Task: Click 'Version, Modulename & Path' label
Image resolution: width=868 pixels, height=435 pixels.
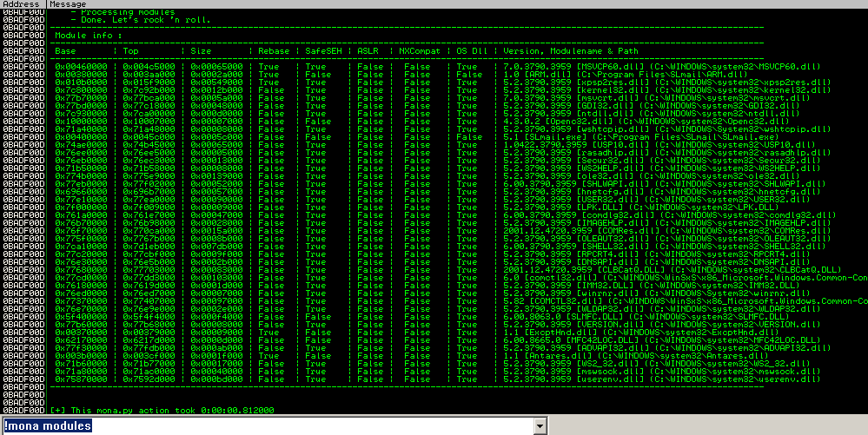Action: (571, 51)
